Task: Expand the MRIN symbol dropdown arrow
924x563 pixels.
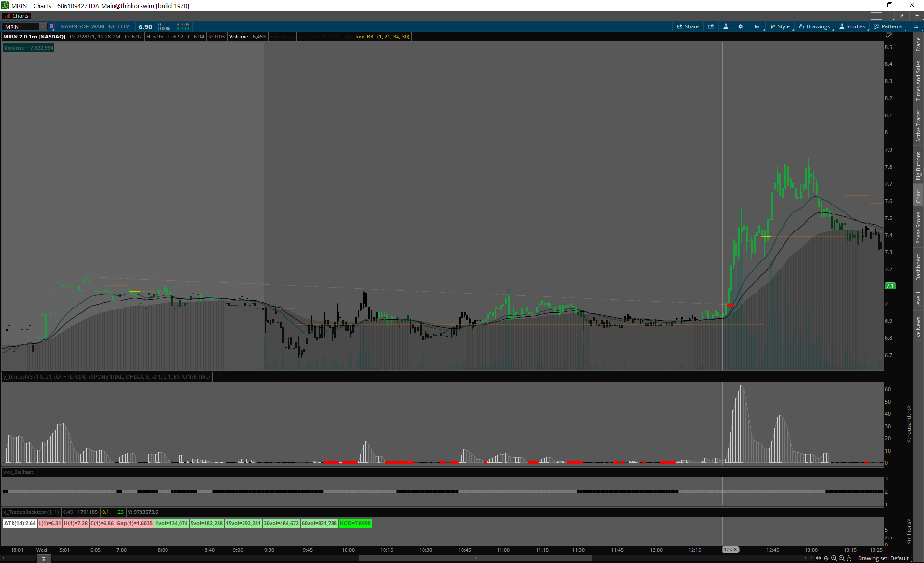Action: pyautogui.click(x=42, y=26)
